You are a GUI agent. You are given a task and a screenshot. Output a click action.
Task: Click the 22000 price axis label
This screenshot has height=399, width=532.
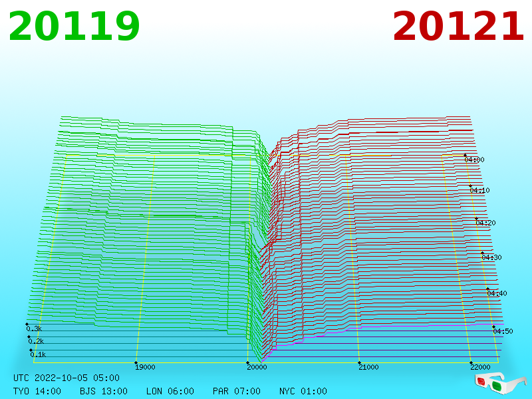(480, 367)
